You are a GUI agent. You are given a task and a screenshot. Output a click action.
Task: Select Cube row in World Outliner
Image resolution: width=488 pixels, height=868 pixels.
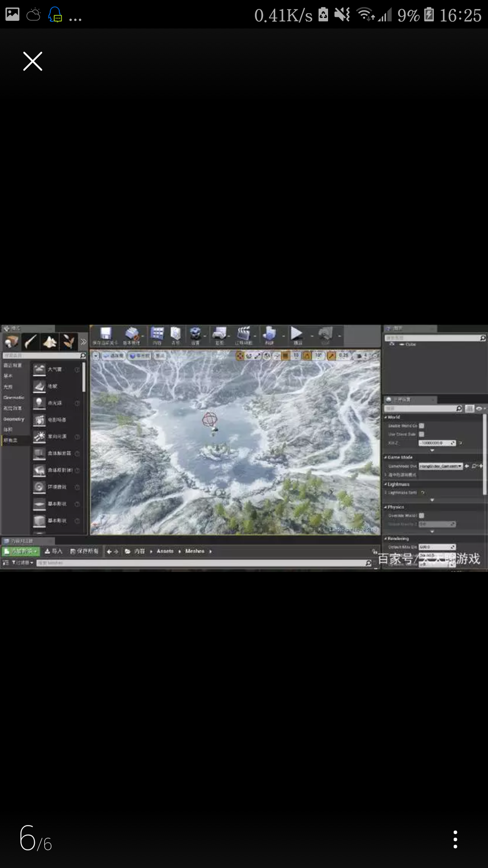434,344
